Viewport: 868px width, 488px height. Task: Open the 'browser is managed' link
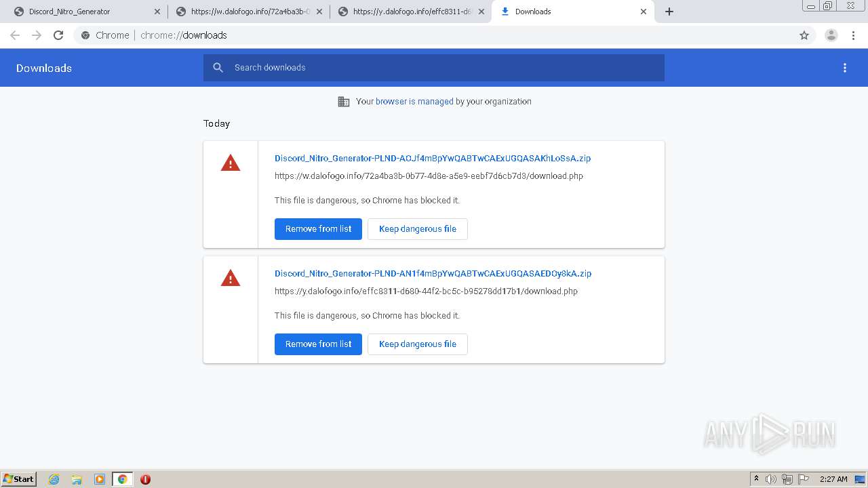(414, 102)
